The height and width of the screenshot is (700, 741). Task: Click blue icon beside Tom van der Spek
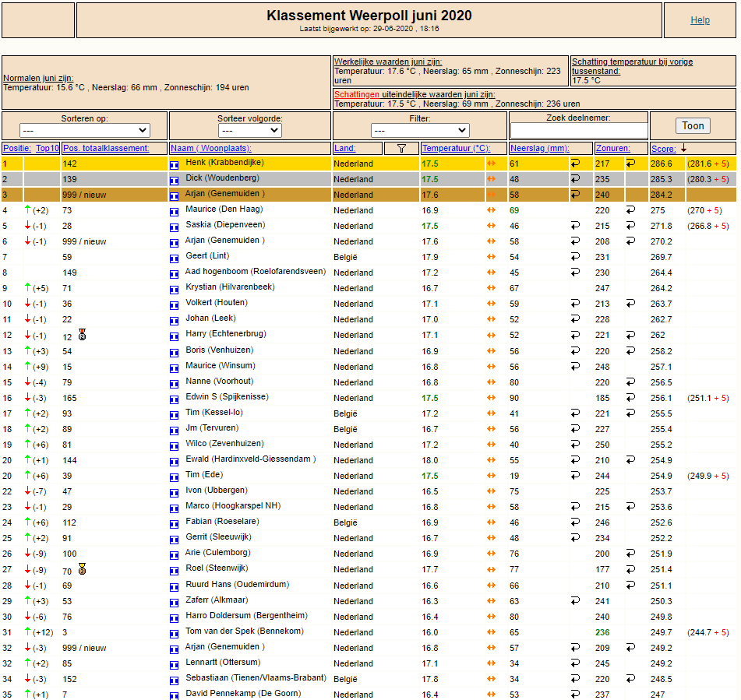pos(174,632)
